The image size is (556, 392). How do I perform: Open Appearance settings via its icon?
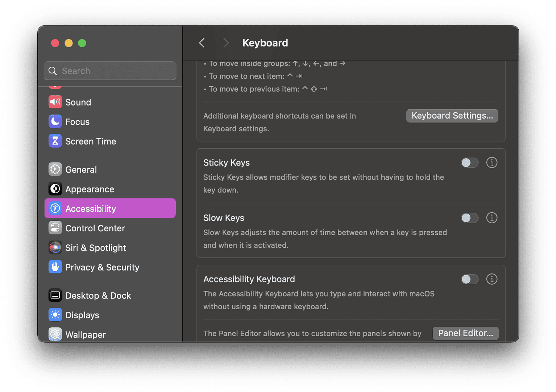point(55,189)
